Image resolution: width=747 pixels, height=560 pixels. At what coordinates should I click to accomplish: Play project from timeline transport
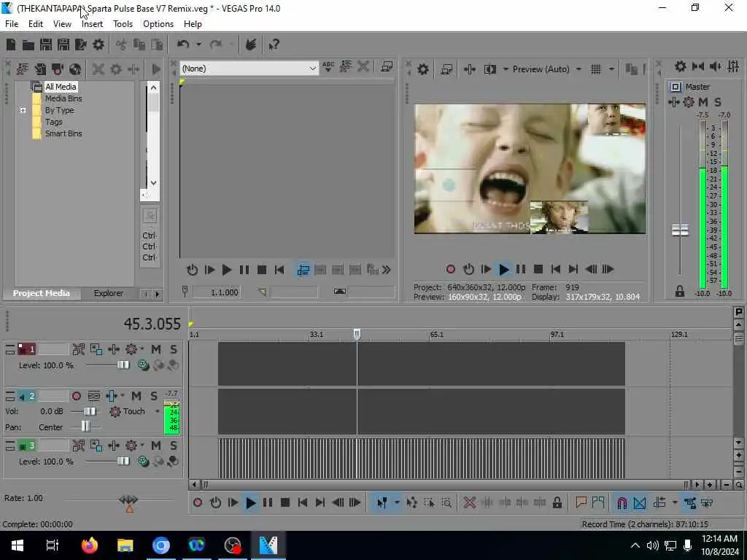[250, 503]
